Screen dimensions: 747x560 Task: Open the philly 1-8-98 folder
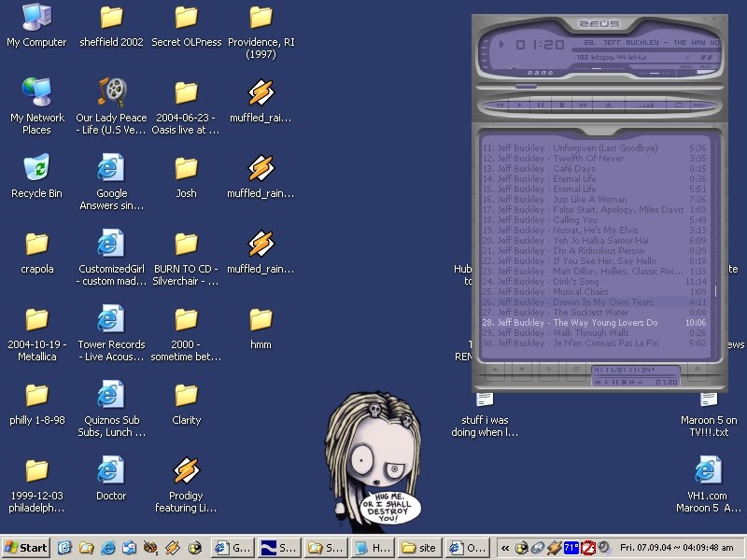pos(36,403)
